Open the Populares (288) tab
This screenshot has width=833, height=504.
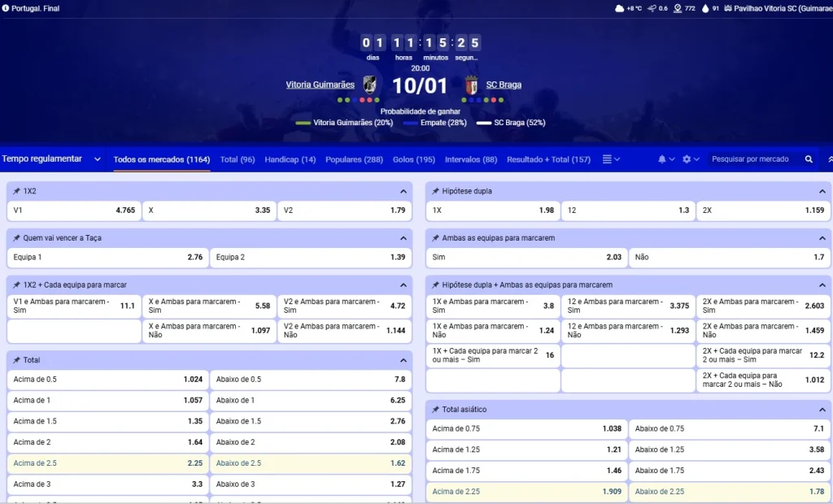[354, 159]
